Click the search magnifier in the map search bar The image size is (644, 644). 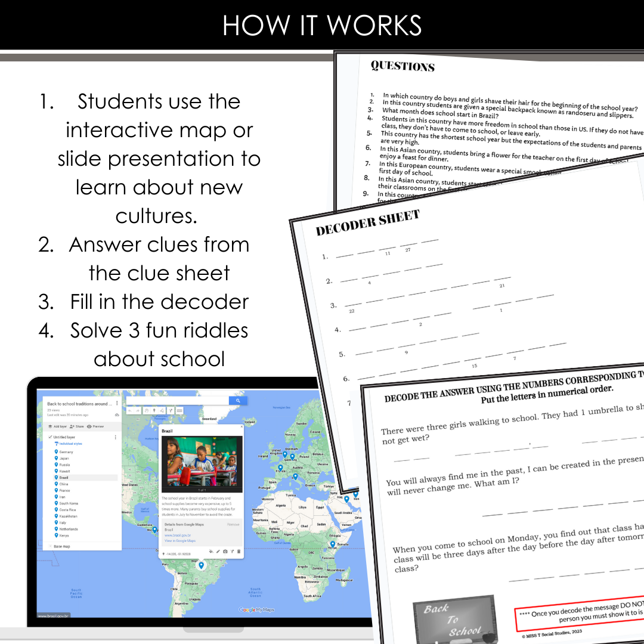coord(238,400)
